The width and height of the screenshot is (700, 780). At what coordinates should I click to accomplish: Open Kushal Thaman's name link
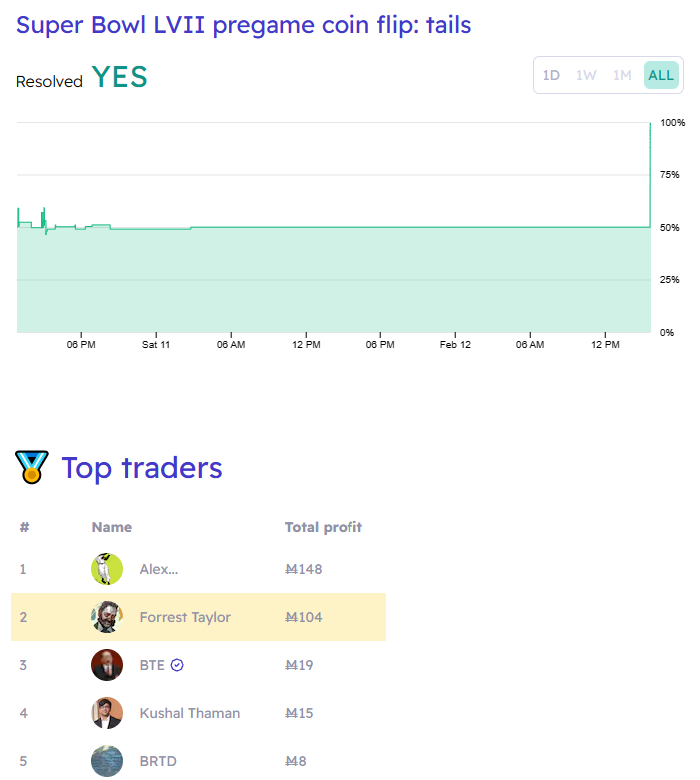tap(189, 713)
